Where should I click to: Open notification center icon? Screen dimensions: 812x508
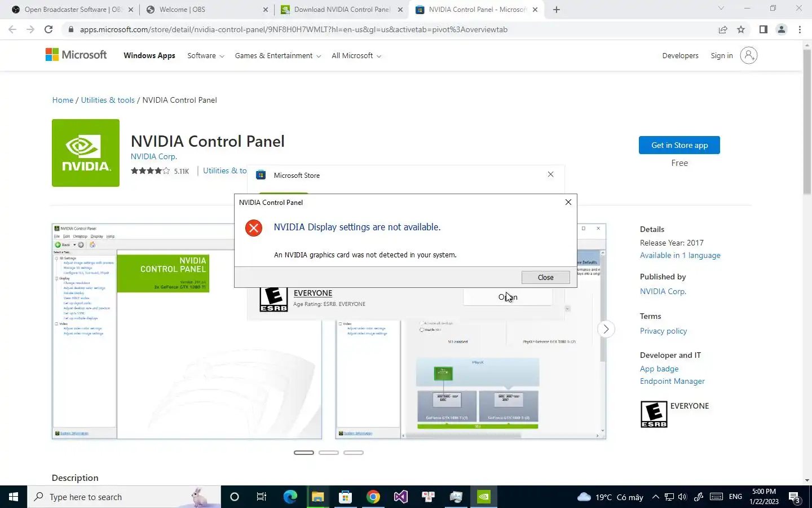[795, 497]
